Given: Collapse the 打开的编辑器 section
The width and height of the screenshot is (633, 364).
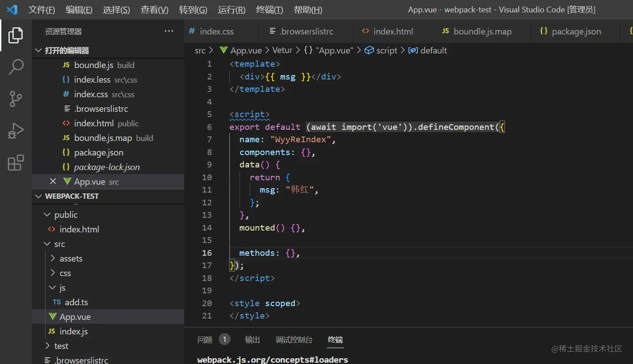Looking at the screenshot, I should coord(39,50).
